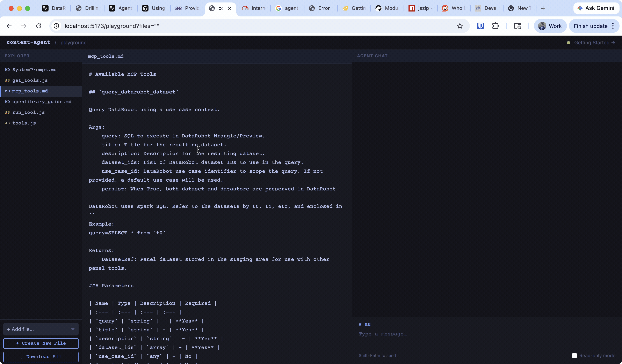Open run_tool.js in the explorer
This screenshot has height=364, width=622.
[41, 112]
